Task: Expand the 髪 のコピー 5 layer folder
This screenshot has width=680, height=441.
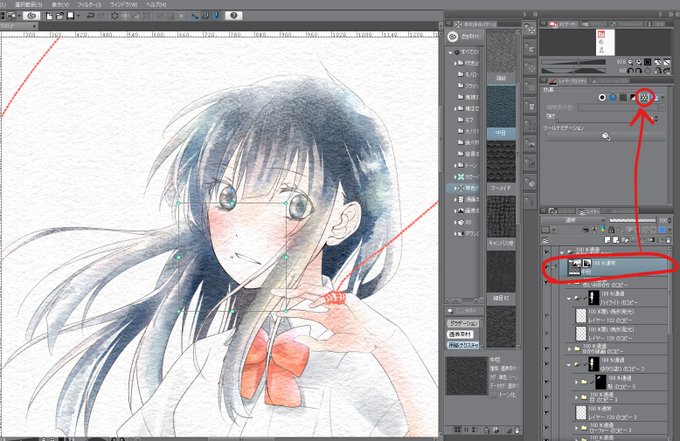Action: click(577, 382)
